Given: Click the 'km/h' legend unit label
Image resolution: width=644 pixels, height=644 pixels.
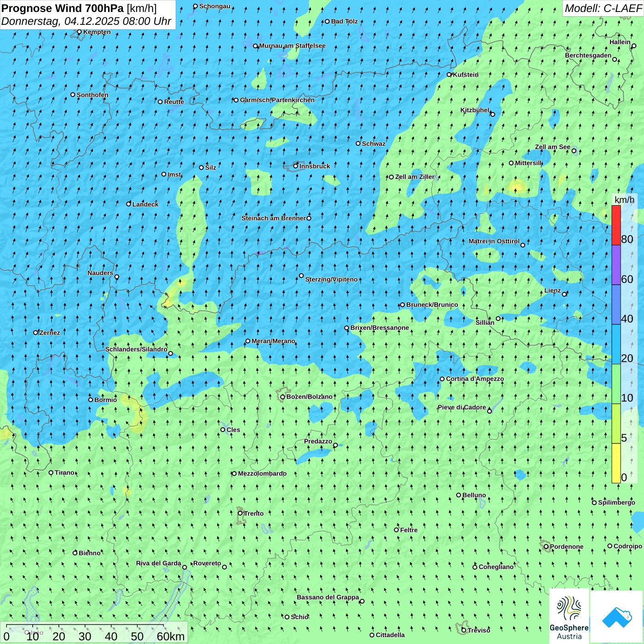Looking at the screenshot, I should coord(624,199).
